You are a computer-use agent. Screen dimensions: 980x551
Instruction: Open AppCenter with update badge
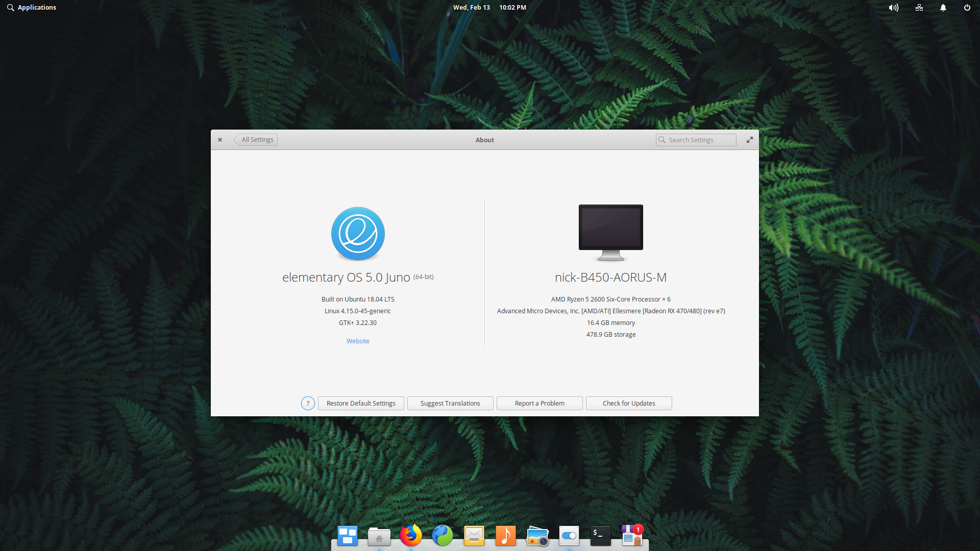click(632, 536)
